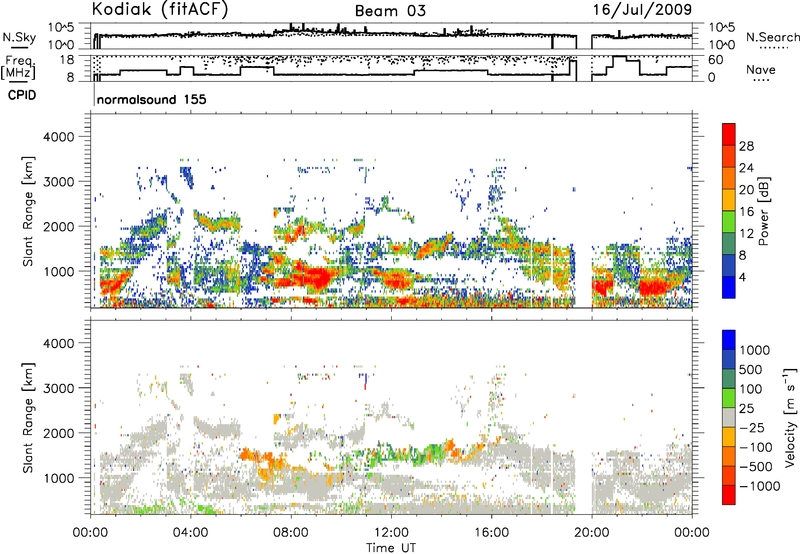Click the "12" tick on Power color bar
This screenshot has width=800, height=554.
click(x=746, y=234)
